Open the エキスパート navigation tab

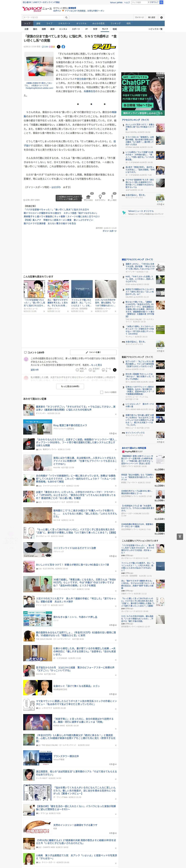(64, 24)
